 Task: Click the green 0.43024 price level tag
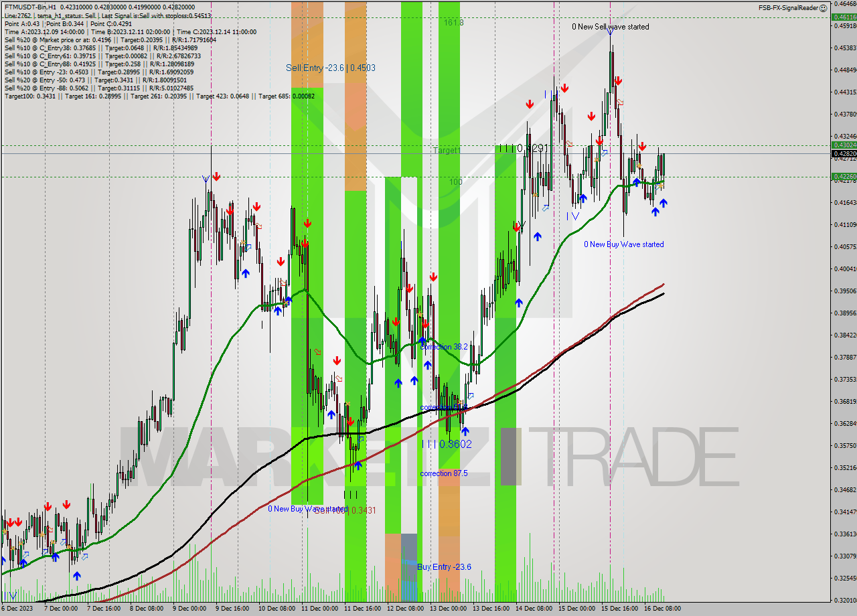coord(844,145)
